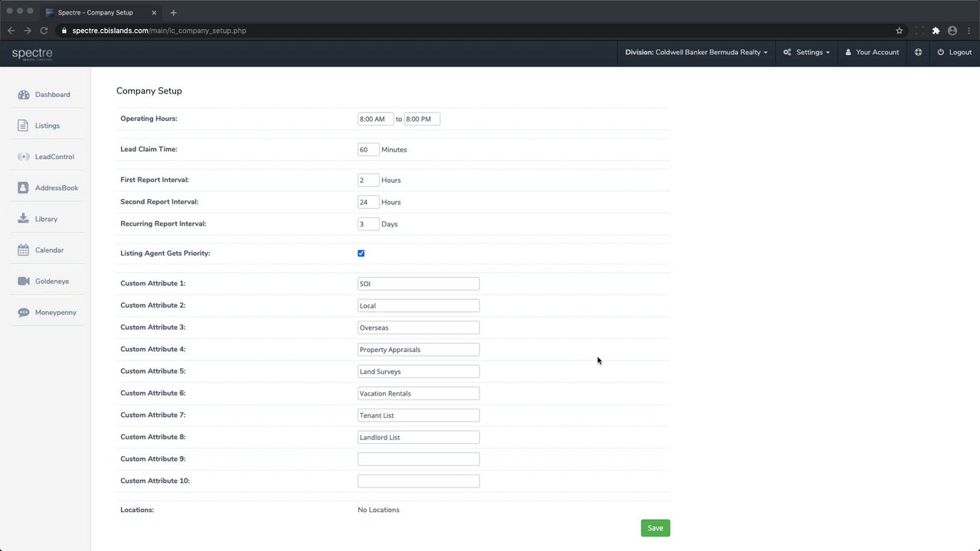980x551 pixels.
Task: Reload the page
Action: pyautogui.click(x=44, y=31)
